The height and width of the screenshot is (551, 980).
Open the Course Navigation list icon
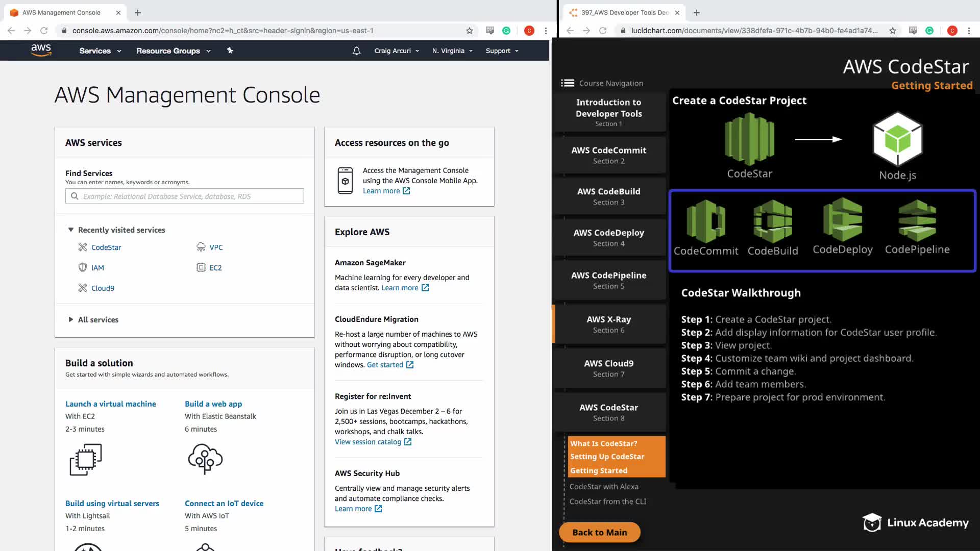[x=568, y=83]
